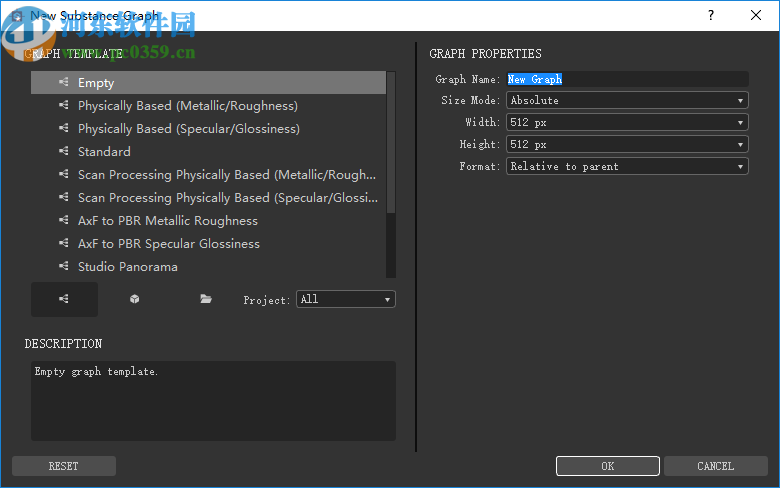Click the RESET button
The height and width of the screenshot is (488, 780).
pyautogui.click(x=64, y=466)
